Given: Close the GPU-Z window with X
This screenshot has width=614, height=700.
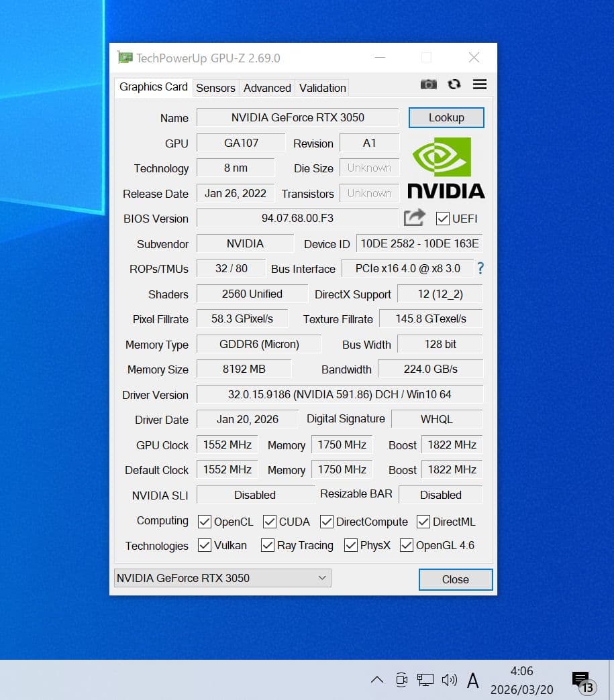Looking at the screenshot, I should click(474, 58).
